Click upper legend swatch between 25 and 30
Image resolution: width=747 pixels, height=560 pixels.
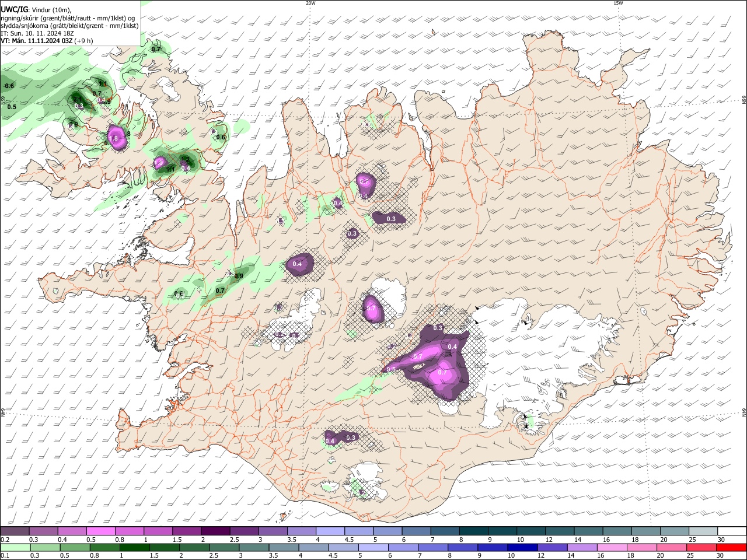[703, 531]
